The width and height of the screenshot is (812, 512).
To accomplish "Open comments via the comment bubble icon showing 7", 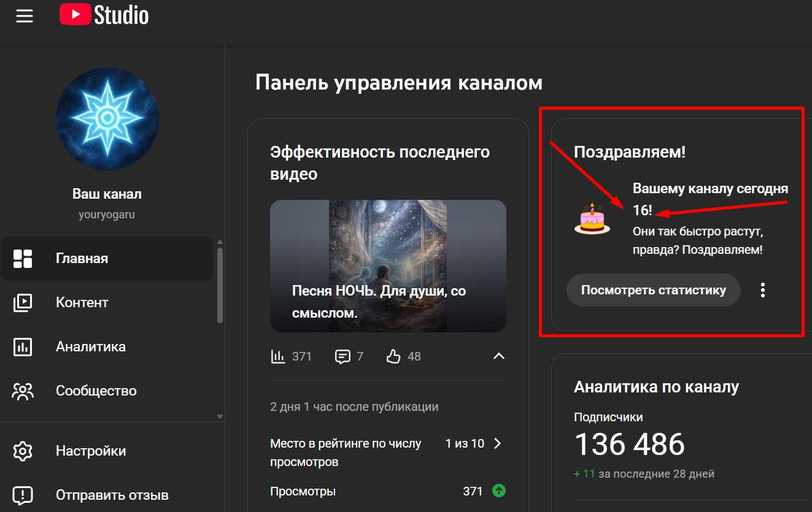I will pyautogui.click(x=341, y=356).
